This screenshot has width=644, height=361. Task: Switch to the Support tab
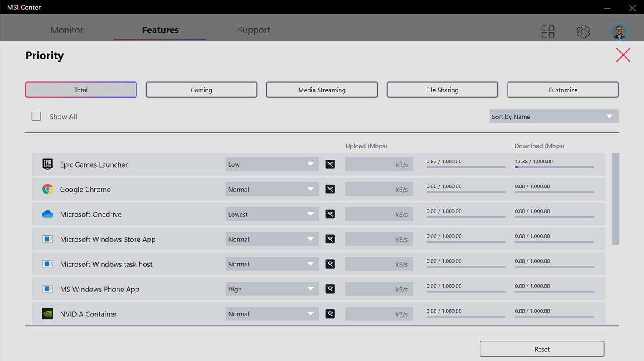click(253, 30)
